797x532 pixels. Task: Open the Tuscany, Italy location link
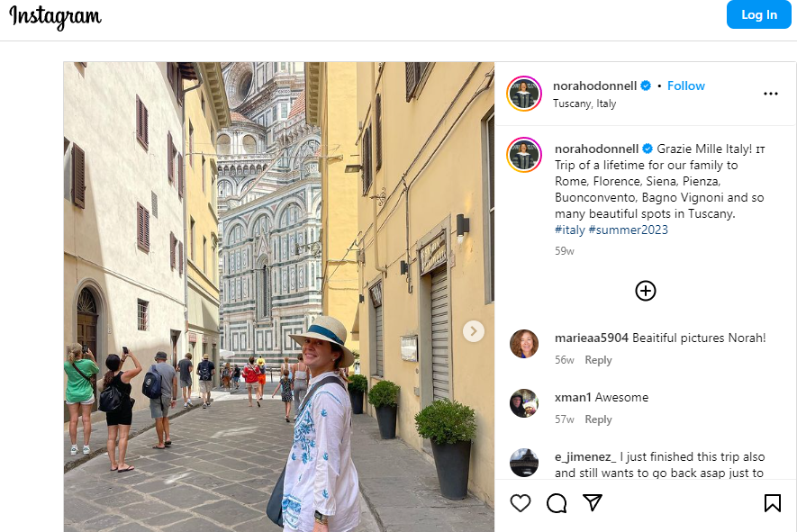coord(584,104)
